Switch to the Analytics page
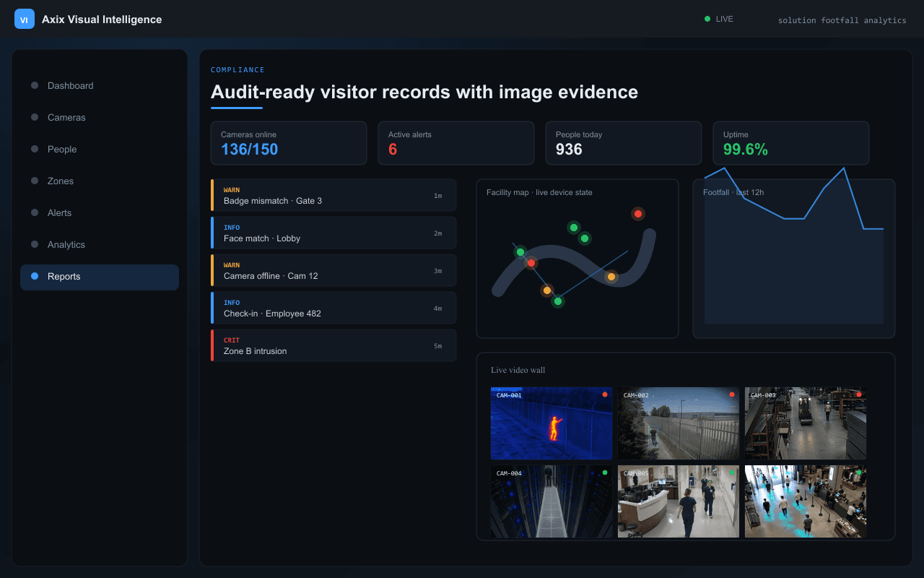 [x=100, y=244]
